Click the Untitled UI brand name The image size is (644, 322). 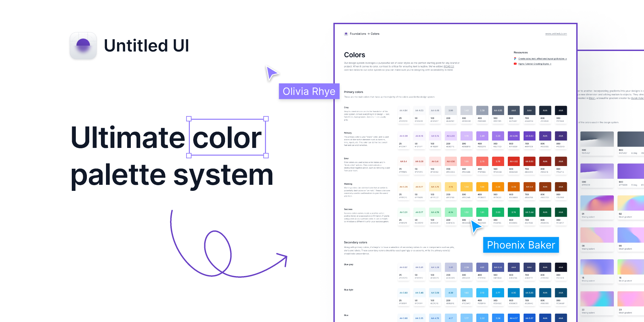pyautogui.click(x=147, y=46)
